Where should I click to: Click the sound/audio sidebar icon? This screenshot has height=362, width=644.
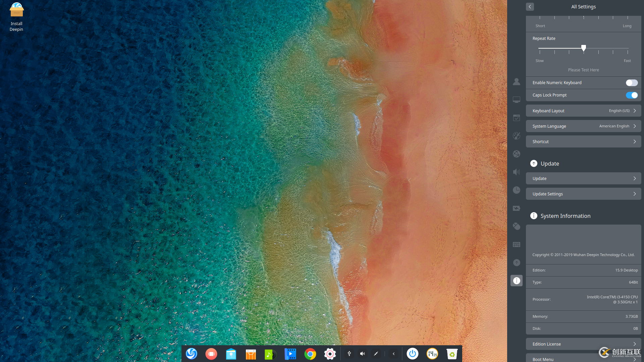(x=516, y=172)
